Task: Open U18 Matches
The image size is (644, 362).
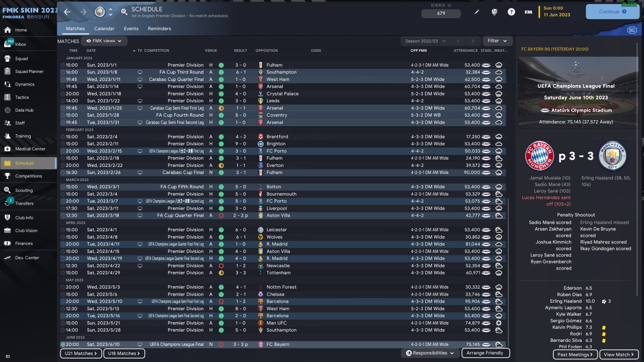Action: tap(124, 353)
